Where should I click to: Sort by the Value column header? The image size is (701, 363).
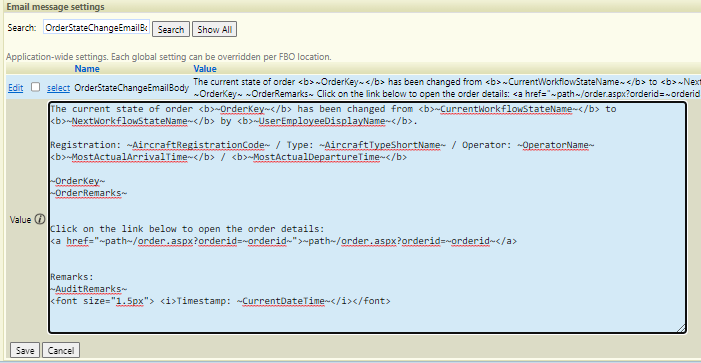(205, 69)
